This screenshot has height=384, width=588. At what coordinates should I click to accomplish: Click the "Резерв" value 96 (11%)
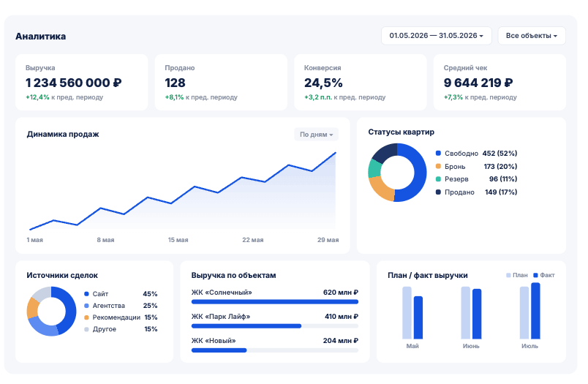coord(503,179)
